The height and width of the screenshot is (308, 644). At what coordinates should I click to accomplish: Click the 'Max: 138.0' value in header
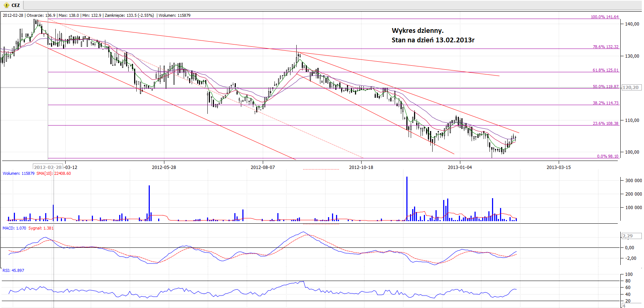point(69,15)
